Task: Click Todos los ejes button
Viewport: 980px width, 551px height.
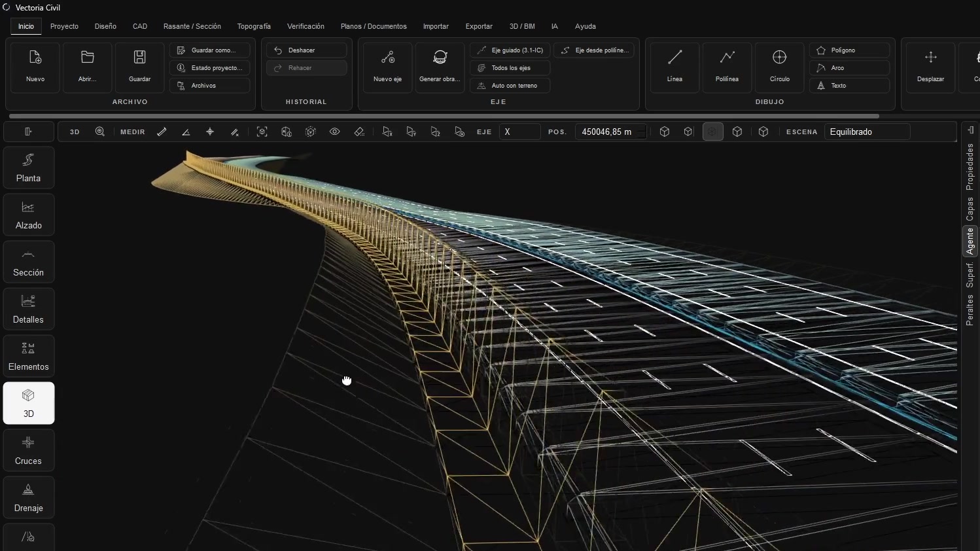Action: pos(510,68)
